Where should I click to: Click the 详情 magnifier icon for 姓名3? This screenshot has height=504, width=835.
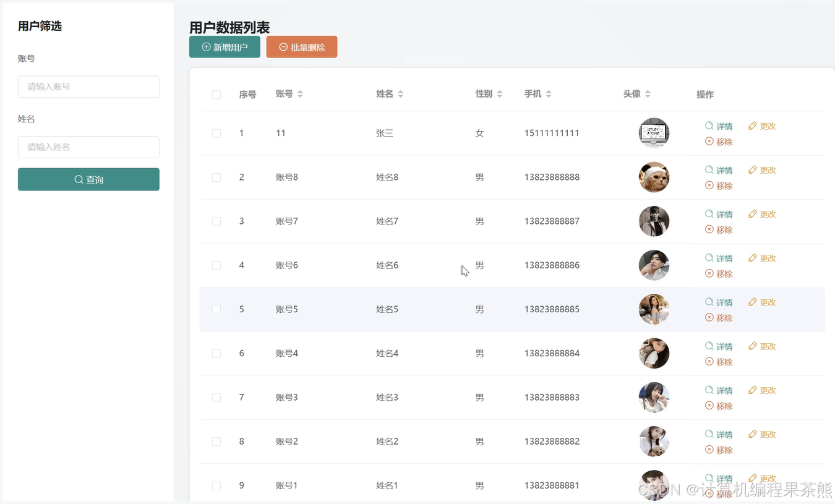pos(709,390)
